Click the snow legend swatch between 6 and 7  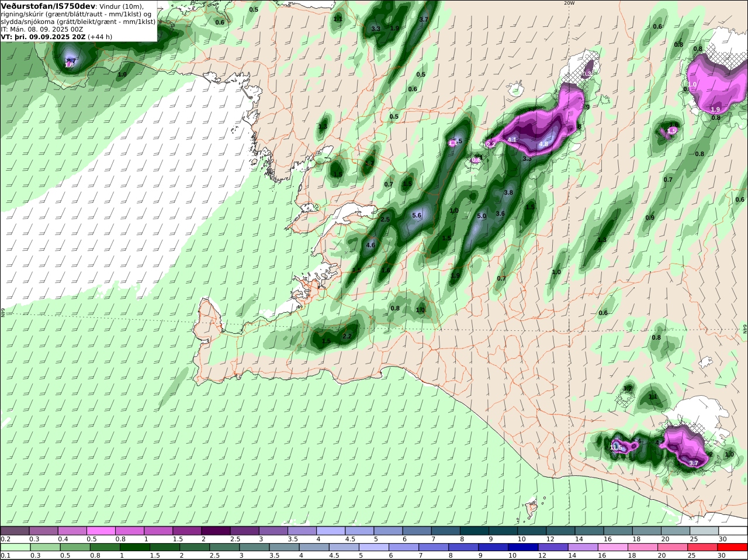(x=418, y=531)
